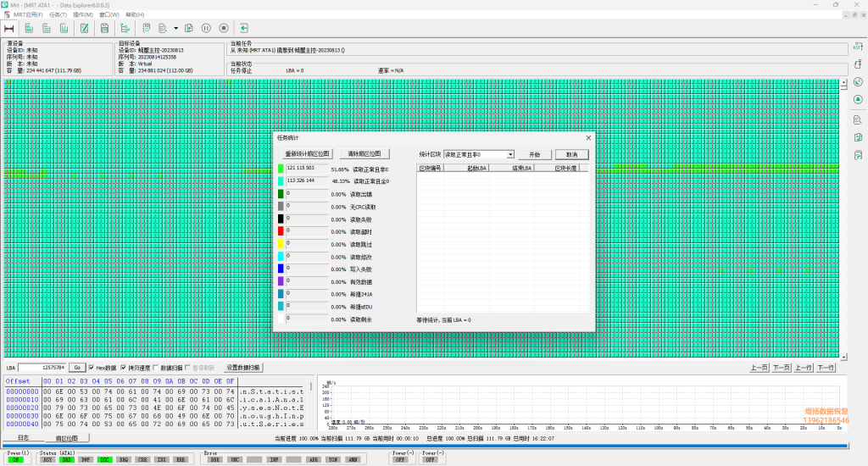This screenshot has width=868, height=466.
Task: Click the pause task toolbar icon
Action: click(206, 28)
